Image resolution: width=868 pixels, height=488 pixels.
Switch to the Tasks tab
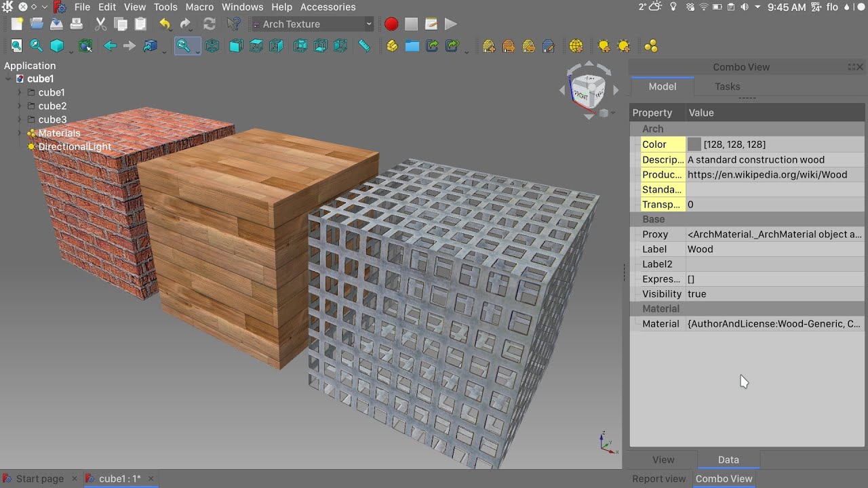click(x=727, y=87)
